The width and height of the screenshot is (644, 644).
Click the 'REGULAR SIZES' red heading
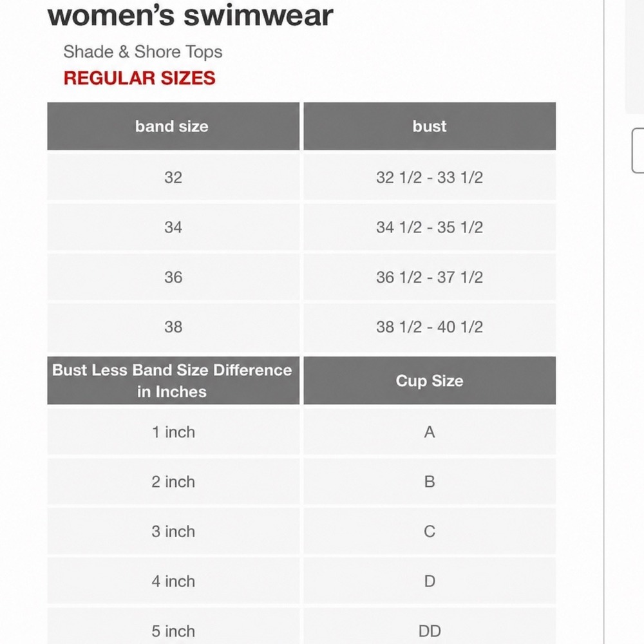[x=139, y=78]
